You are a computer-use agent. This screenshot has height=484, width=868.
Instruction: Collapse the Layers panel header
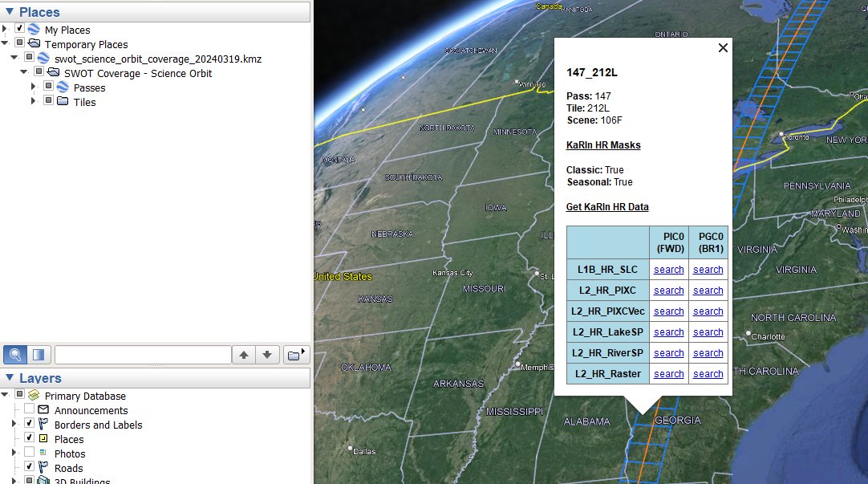[10, 378]
